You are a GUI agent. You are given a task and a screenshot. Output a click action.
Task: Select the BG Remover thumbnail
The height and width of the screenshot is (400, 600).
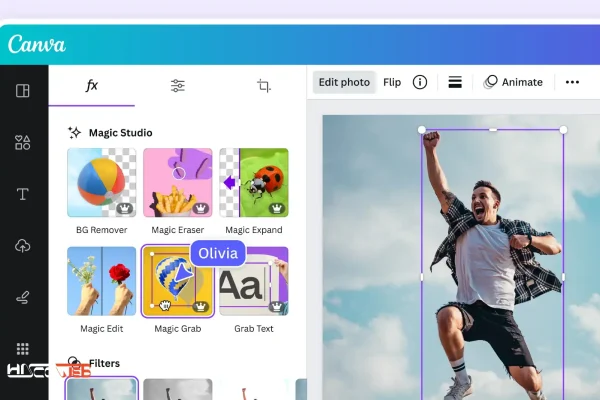click(x=102, y=183)
